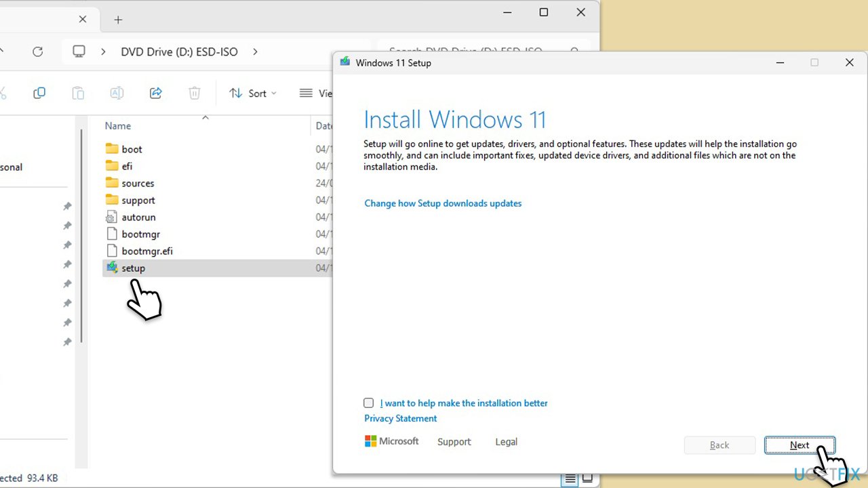Expand chevron before DVD Drive path segment
868x488 pixels.
pyautogui.click(x=103, y=52)
